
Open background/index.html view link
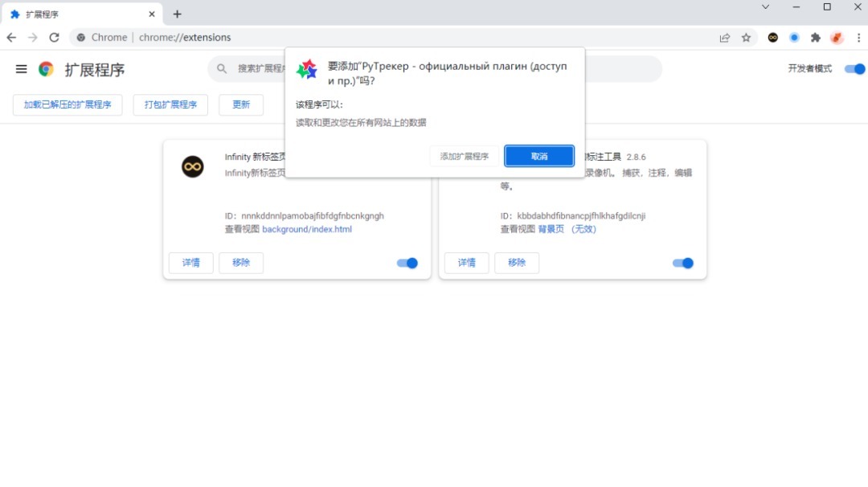307,229
